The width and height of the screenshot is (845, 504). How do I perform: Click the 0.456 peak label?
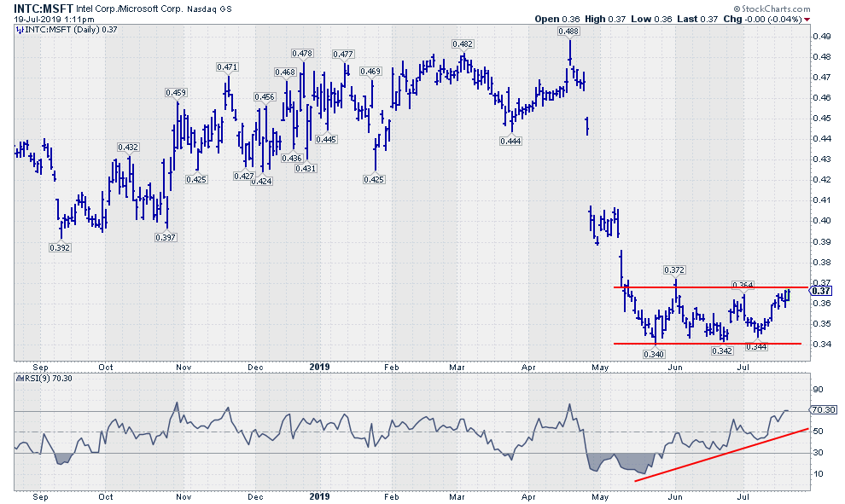pyautogui.click(x=265, y=97)
